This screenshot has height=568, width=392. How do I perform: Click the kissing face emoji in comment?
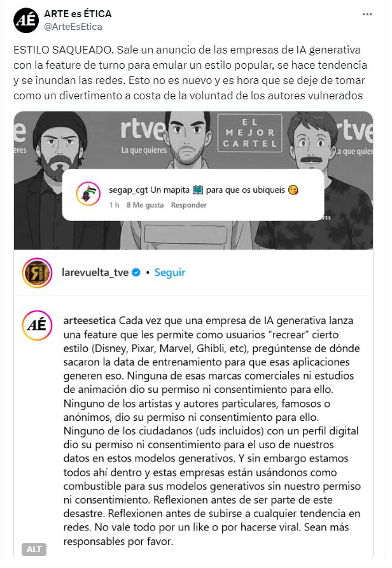pyautogui.click(x=293, y=190)
